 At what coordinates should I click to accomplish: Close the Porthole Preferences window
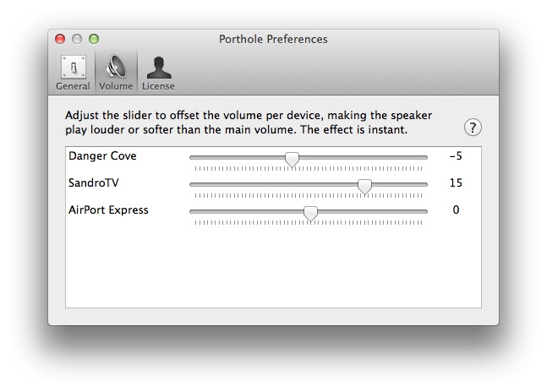(60, 39)
